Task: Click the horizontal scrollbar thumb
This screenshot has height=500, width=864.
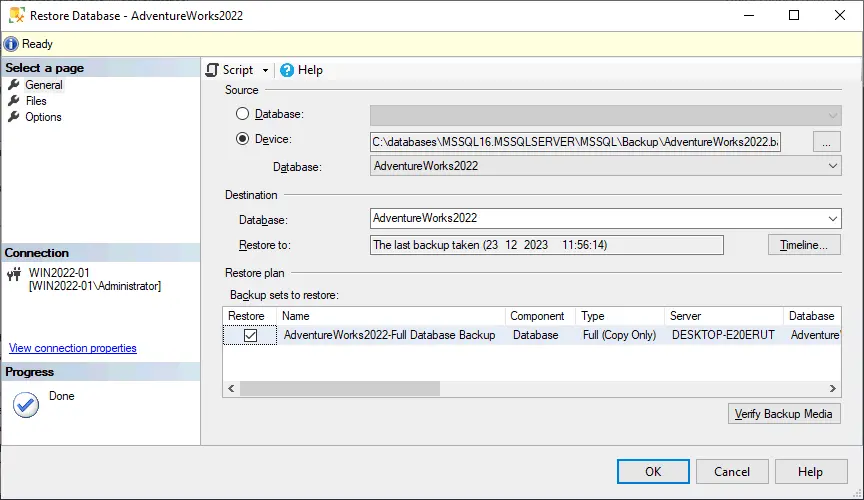Action: coord(340,389)
